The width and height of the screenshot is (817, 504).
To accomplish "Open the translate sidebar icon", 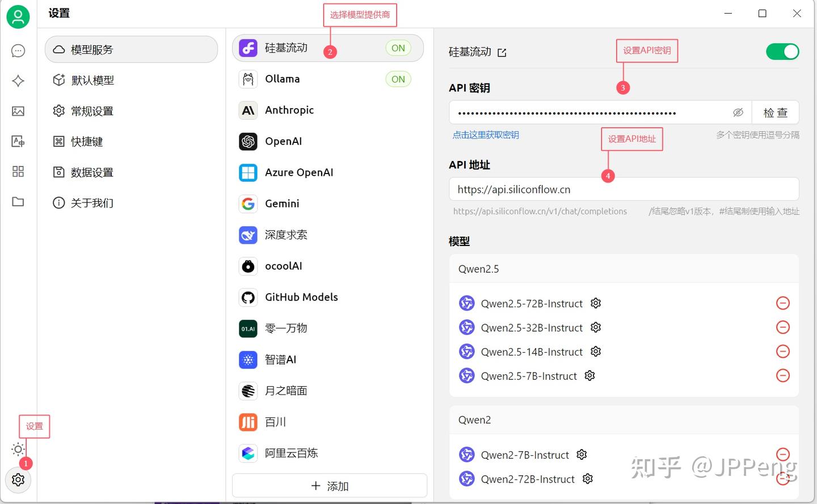I will (18, 141).
